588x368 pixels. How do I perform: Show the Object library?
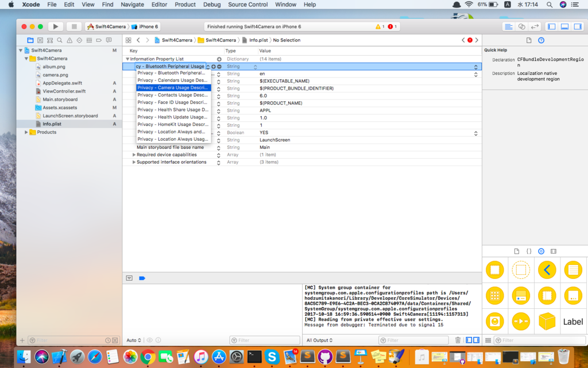point(541,251)
